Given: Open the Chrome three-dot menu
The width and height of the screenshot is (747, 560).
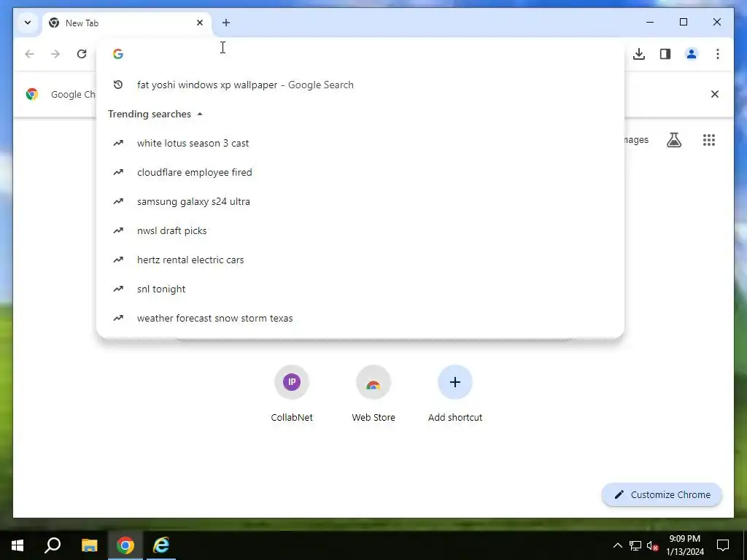Looking at the screenshot, I should [718, 54].
